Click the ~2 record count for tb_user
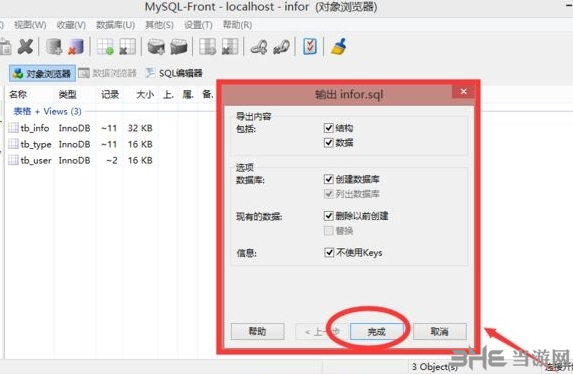Viewport: 573px width, 374px height. (x=112, y=160)
